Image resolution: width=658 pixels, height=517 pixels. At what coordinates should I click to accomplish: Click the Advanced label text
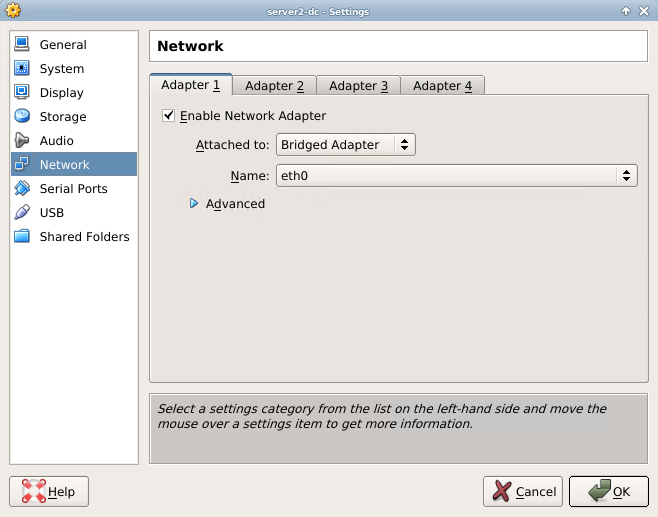point(235,204)
